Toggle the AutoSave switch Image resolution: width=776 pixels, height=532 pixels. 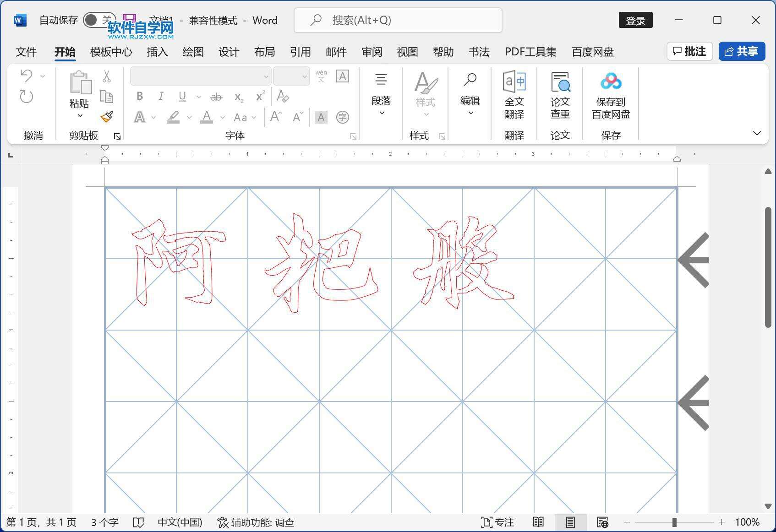click(x=98, y=20)
